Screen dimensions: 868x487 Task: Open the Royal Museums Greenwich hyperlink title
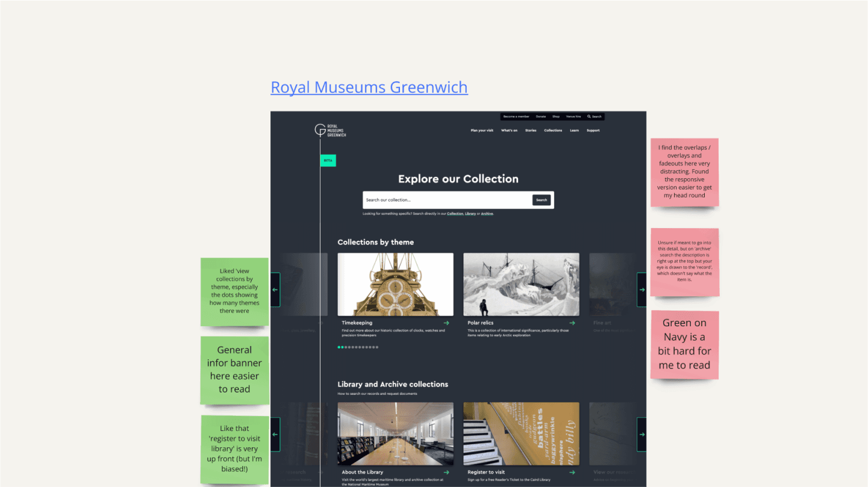pyautogui.click(x=369, y=87)
